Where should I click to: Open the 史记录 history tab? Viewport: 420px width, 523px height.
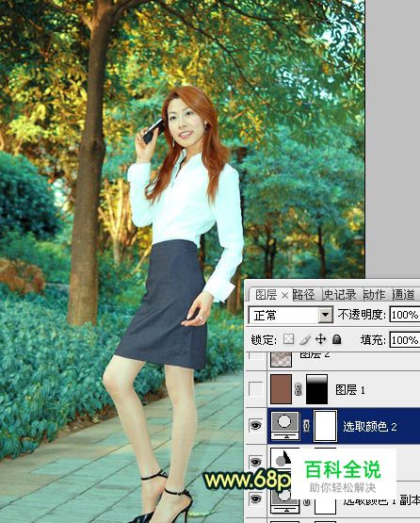coord(340,295)
